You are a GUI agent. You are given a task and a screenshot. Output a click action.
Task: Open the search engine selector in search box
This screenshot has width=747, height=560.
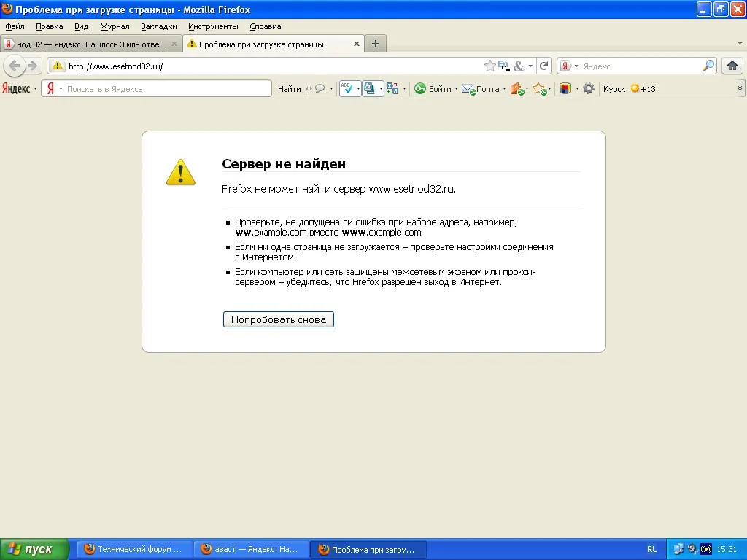(x=576, y=66)
